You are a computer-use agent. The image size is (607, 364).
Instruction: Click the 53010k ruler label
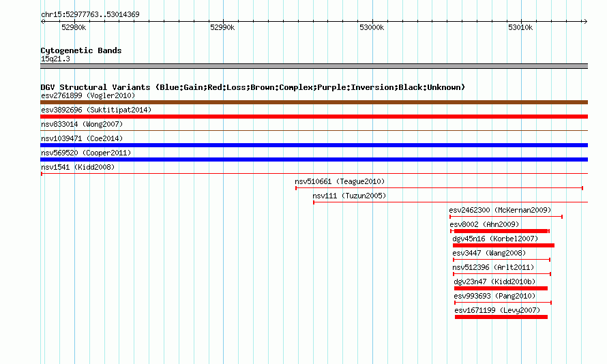[x=520, y=27]
